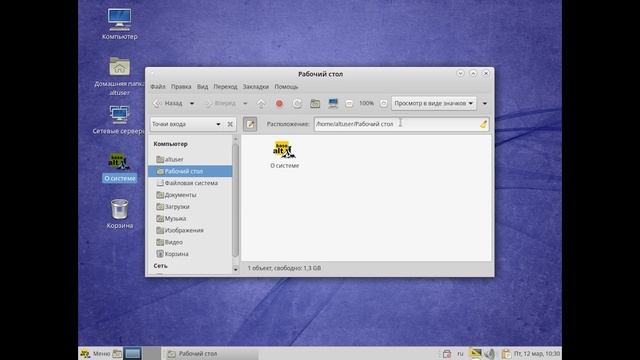The image size is (640, 360).
Task: Click the Компьютер section header in the sidebar
Action: (x=171, y=144)
